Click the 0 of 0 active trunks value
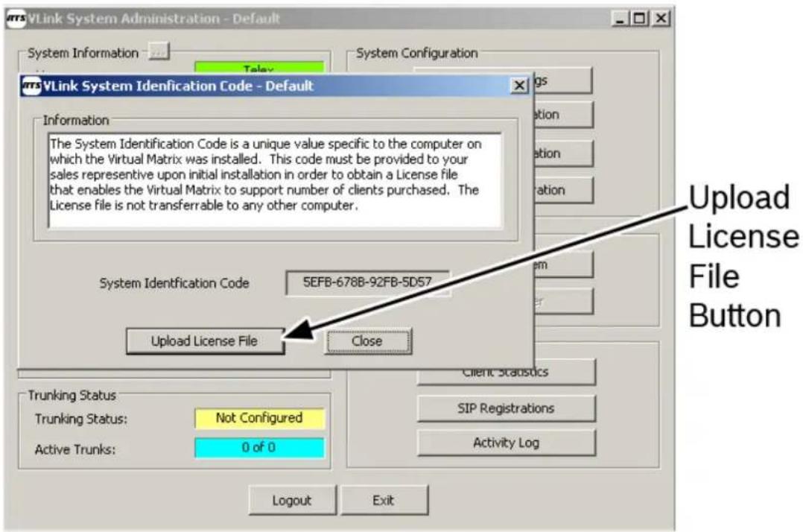This screenshot has width=803, height=532. (259, 448)
